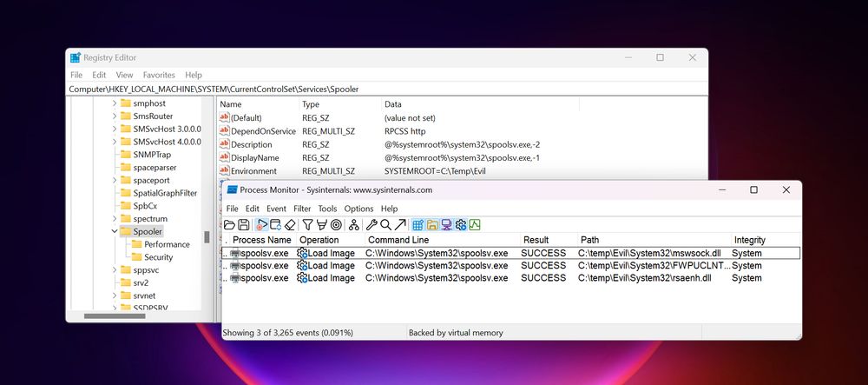Expand the spaceport registry key
Image resolution: width=868 pixels, height=385 pixels.
click(115, 180)
